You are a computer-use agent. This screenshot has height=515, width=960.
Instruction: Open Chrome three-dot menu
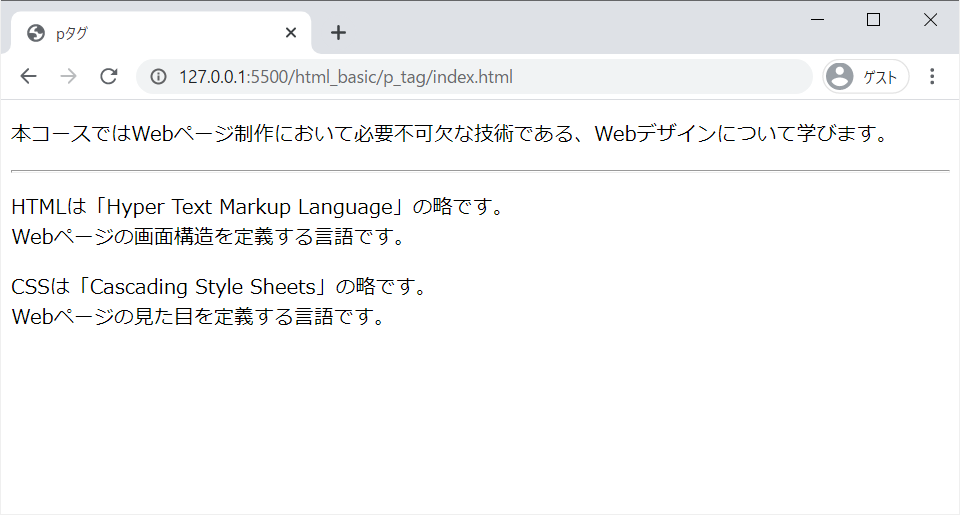[x=932, y=77]
